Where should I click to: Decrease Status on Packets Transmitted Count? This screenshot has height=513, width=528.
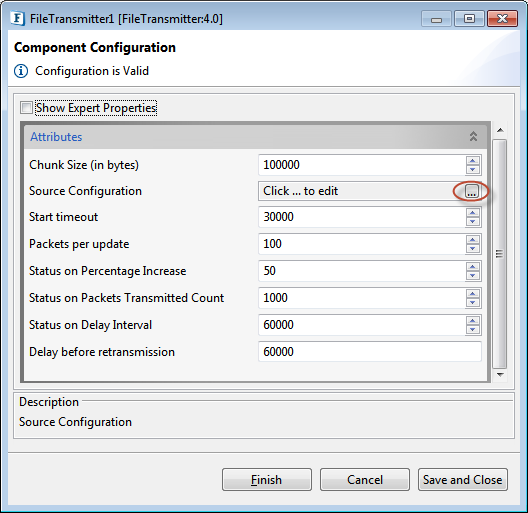(472, 302)
